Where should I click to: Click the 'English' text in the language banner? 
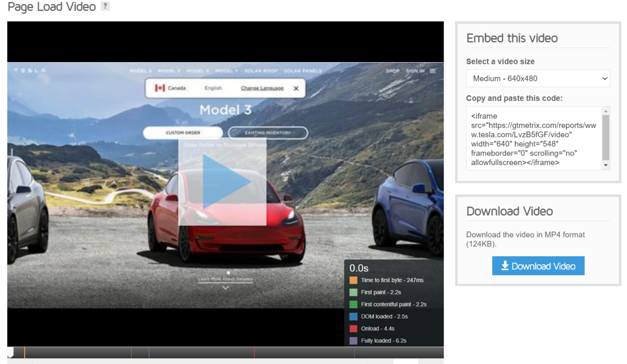pos(213,88)
